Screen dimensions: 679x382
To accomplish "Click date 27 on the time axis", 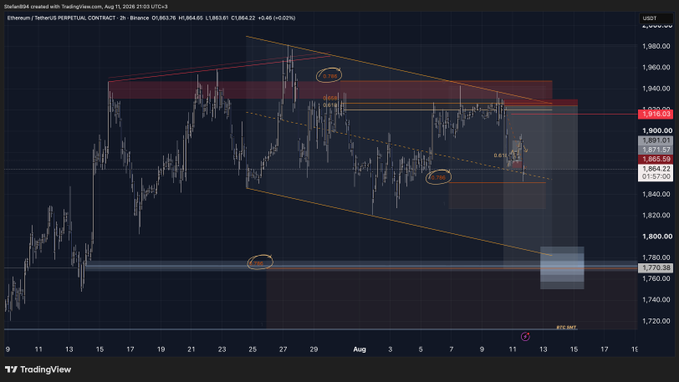I will (x=283, y=349).
